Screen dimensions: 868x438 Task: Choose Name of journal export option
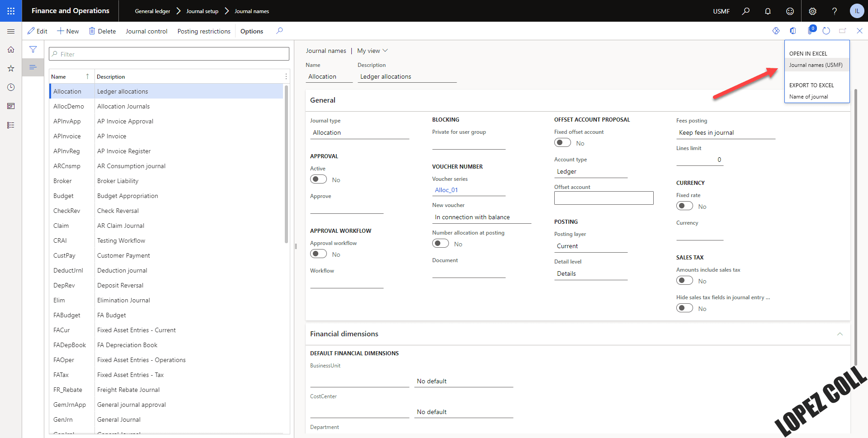coord(808,97)
